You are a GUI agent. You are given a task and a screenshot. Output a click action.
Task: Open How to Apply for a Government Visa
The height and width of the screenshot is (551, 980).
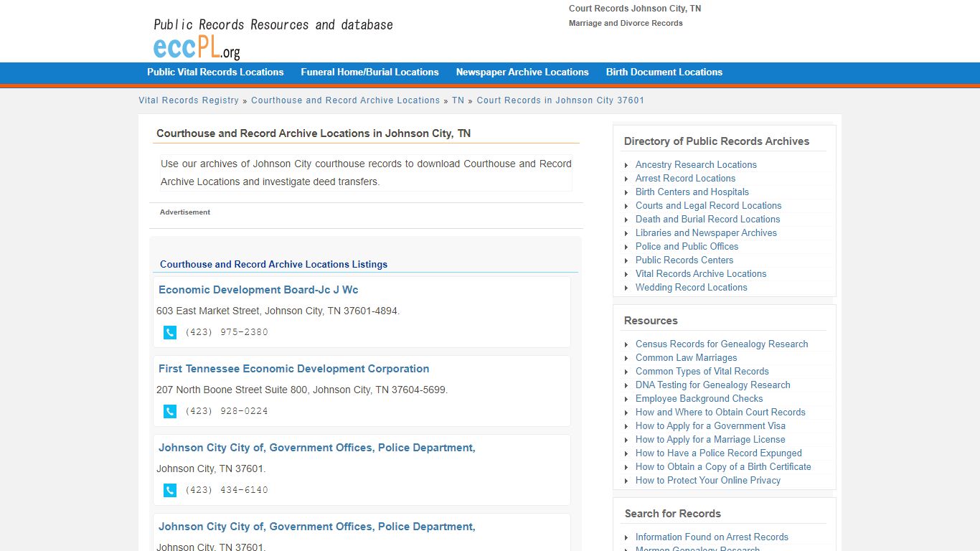(710, 425)
